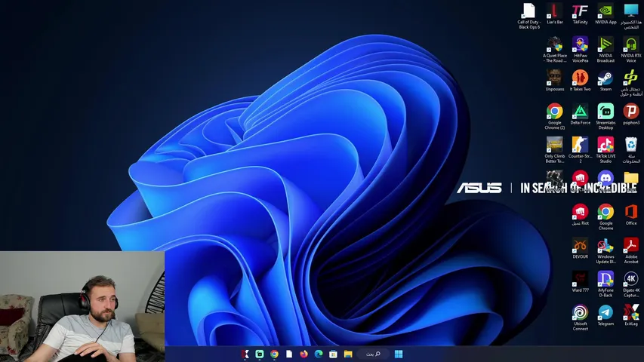Open Adobe Acrobat
The image size is (644, 362).
[x=631, y=250]
